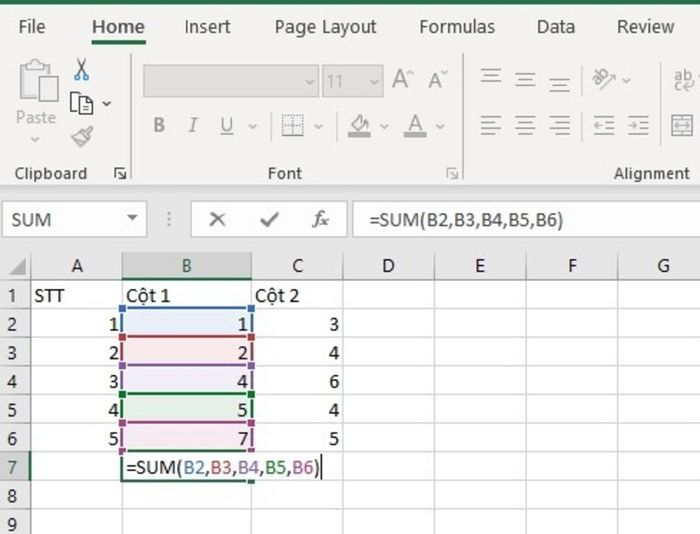Open the Name Box dropdown arrow
The width and height of the screenshot is (700, 534).
pos(132,218)
